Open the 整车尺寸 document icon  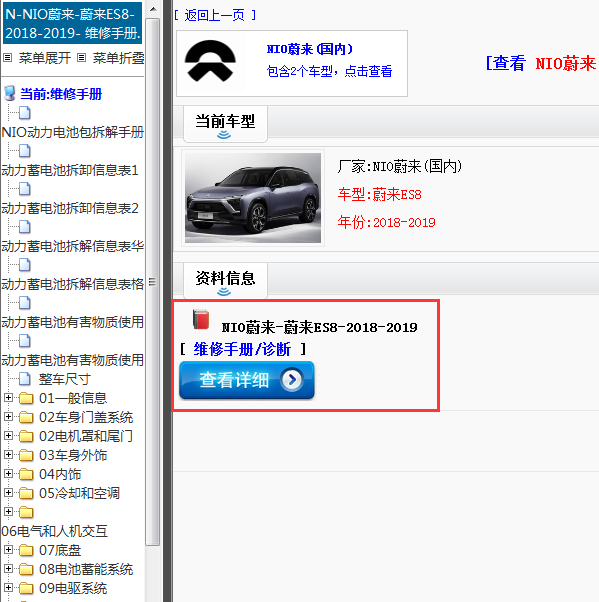[x=25, y=379]
